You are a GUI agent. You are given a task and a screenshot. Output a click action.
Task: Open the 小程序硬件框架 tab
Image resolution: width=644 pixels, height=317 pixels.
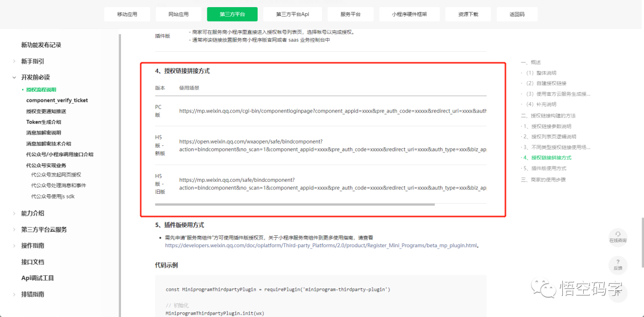tap(410, 14)
